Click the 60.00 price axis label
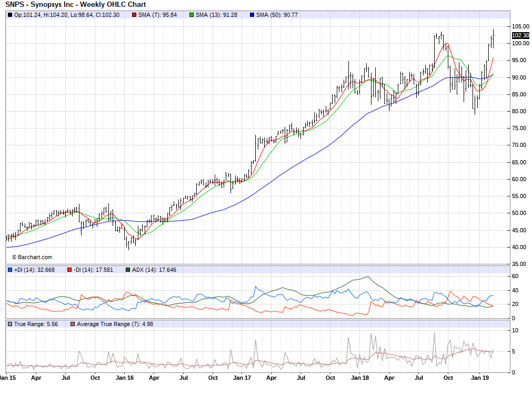This screenshot has height=394, width=532. pyautogui.click(x=519, y=179)
